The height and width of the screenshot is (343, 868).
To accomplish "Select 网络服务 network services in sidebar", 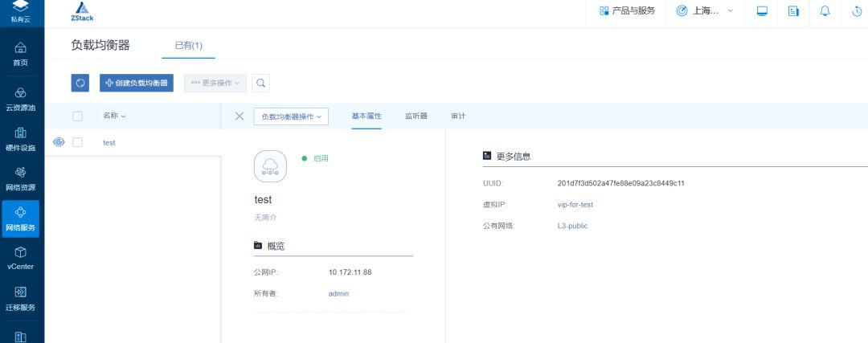I will pyautogui.click(x=20, y=219).
